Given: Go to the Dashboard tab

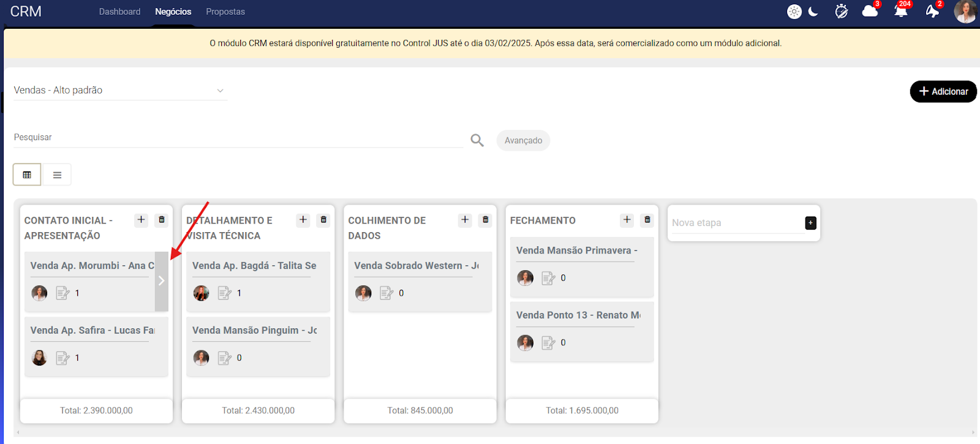Looking at the screenshot, I should (x=119, y=12).
